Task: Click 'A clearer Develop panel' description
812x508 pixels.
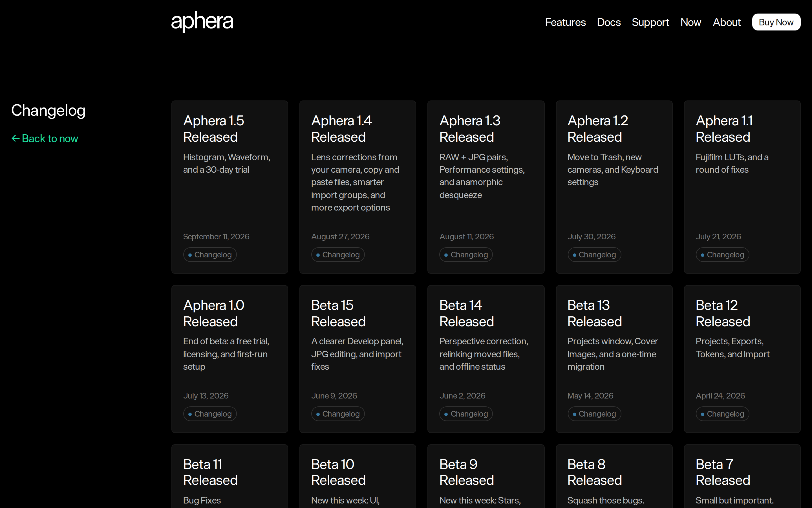Action: [357, 354]
